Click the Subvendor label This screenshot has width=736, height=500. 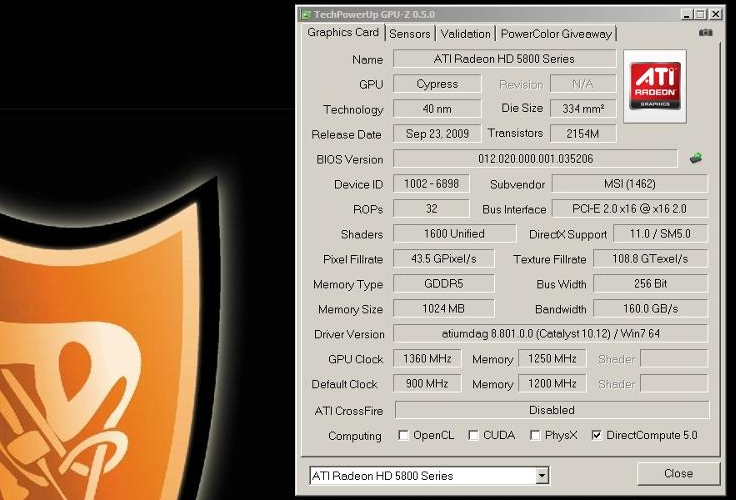tap(517, 185)
